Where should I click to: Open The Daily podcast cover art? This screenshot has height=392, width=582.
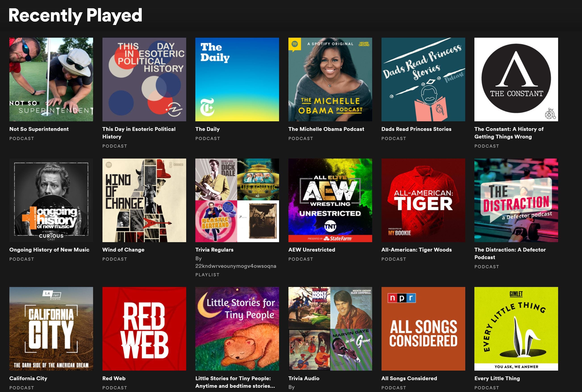pyautogui.click(x=237, y=80)
